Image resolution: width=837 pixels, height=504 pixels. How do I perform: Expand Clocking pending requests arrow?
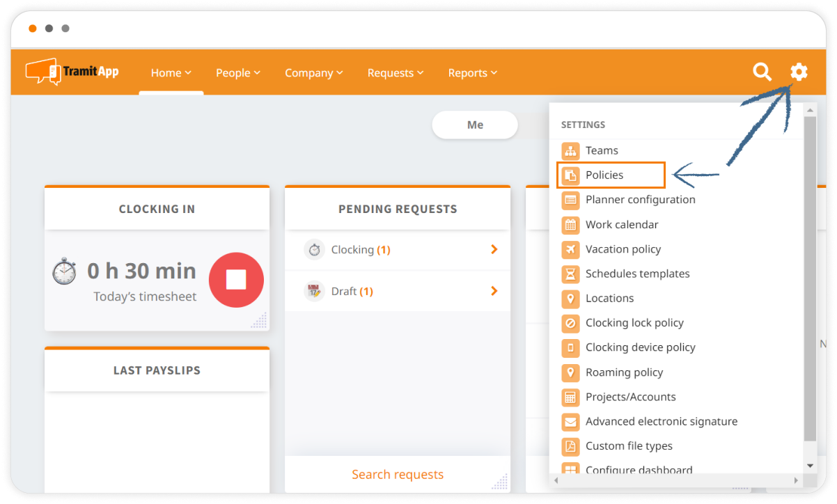pyautogui.click(x=494, y=249)
